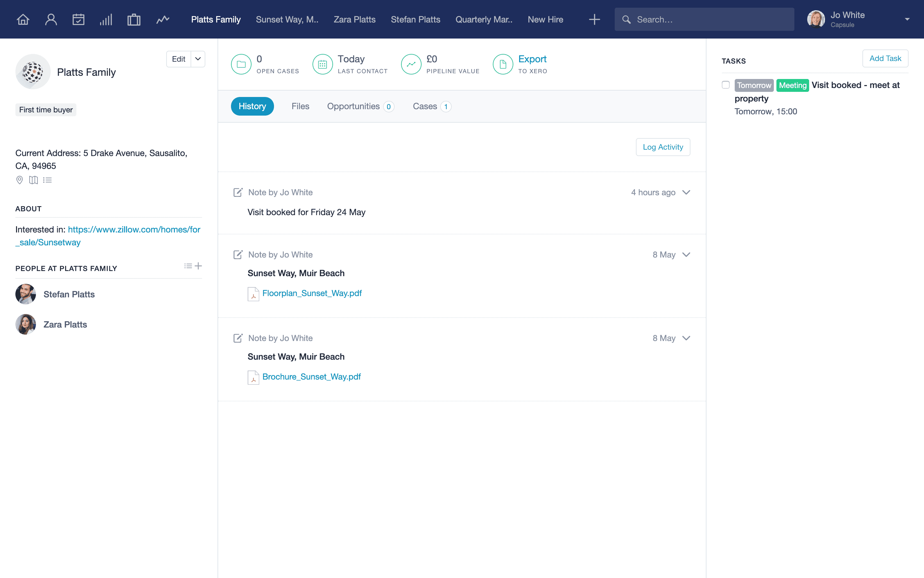
Task: Click the '4 hours ago' timestamp
Action: click(x=653, y=192)
